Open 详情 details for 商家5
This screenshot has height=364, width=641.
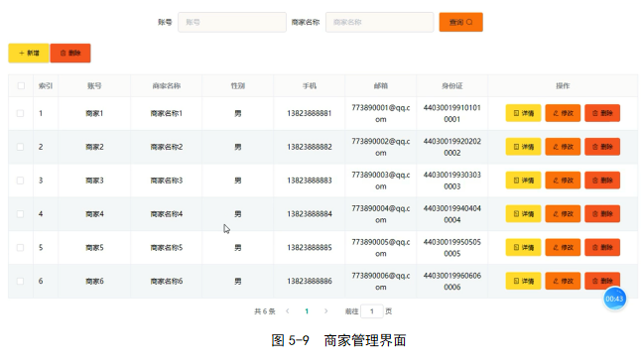523,247
